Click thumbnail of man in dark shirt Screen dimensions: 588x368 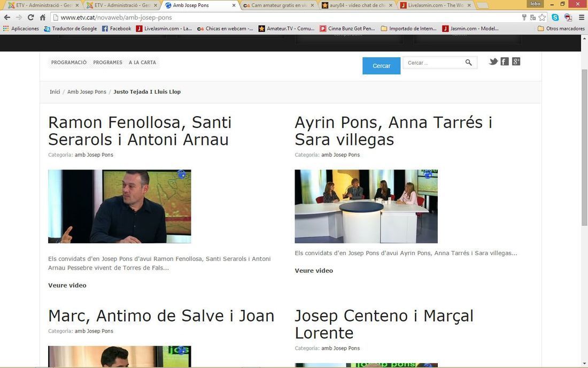click(119, 206)
